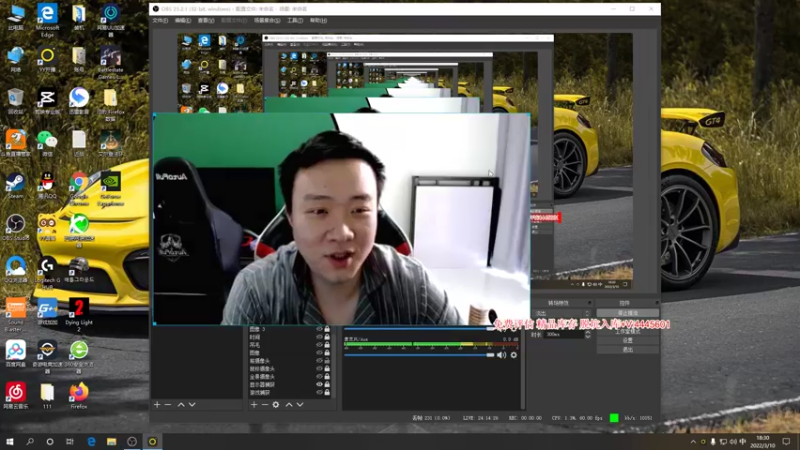Screen dimensions: 800x450
Task: Open the Battlestate Games launcher shortcut
Action: click(x=110, y=62)
